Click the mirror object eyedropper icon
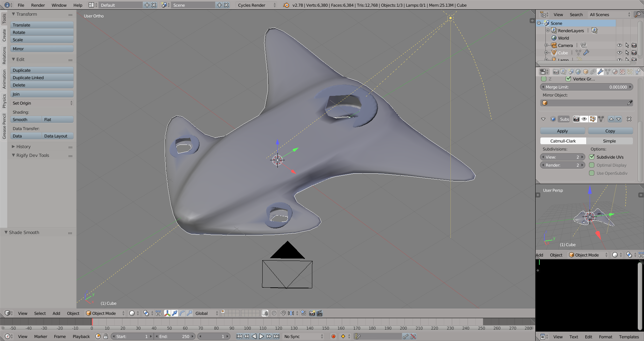 630,103
